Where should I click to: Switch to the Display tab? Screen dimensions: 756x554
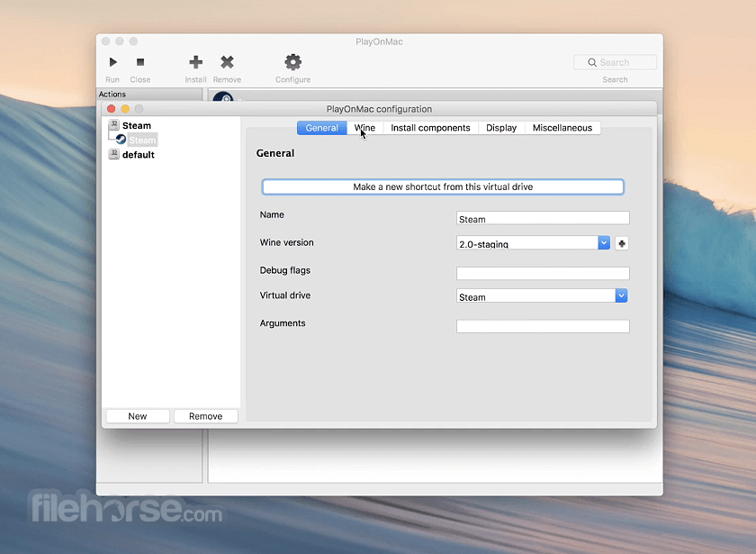click(501, 128)
